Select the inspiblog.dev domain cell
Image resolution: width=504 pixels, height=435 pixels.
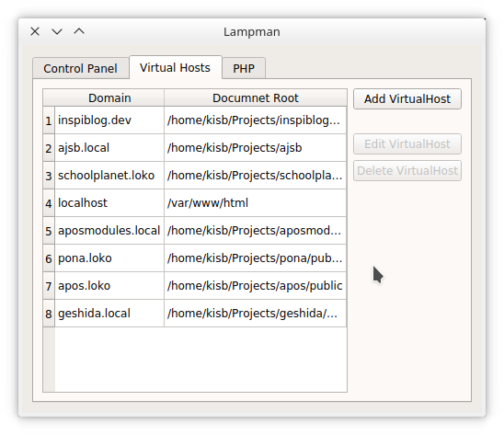[109, 120]
